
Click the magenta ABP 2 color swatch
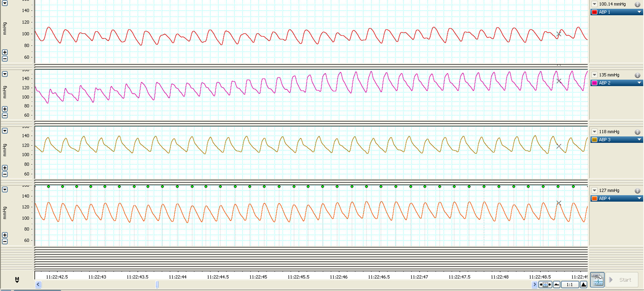(595, 83)
